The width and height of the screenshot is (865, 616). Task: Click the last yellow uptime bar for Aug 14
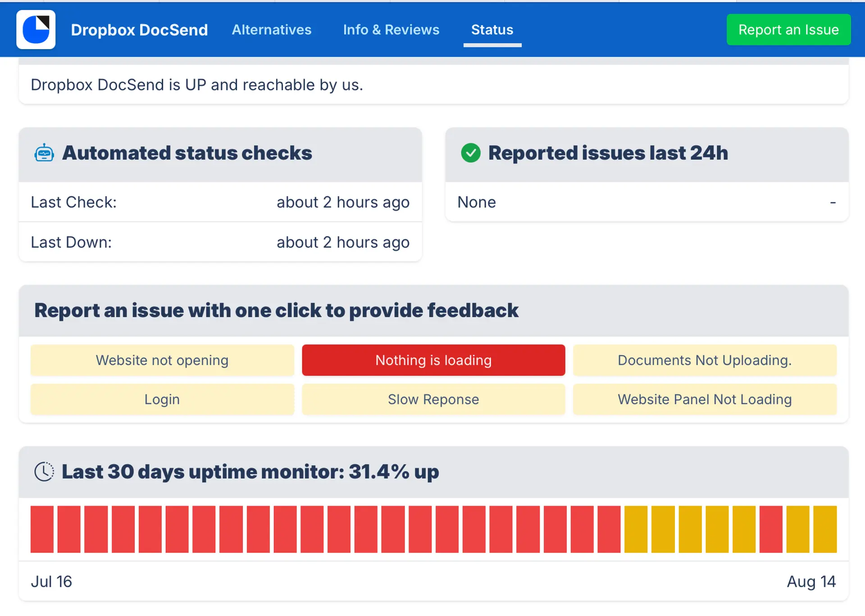coord(825,529)
